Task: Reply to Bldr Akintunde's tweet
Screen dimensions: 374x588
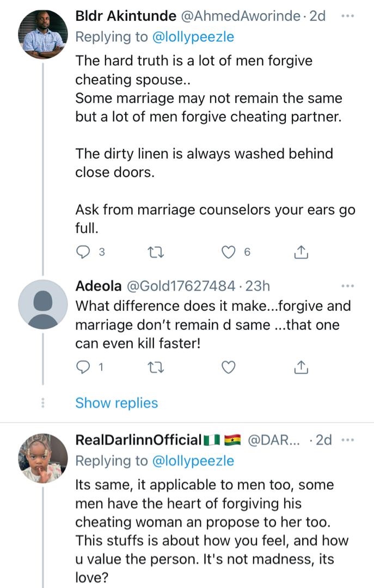Action: coord(83,252)
